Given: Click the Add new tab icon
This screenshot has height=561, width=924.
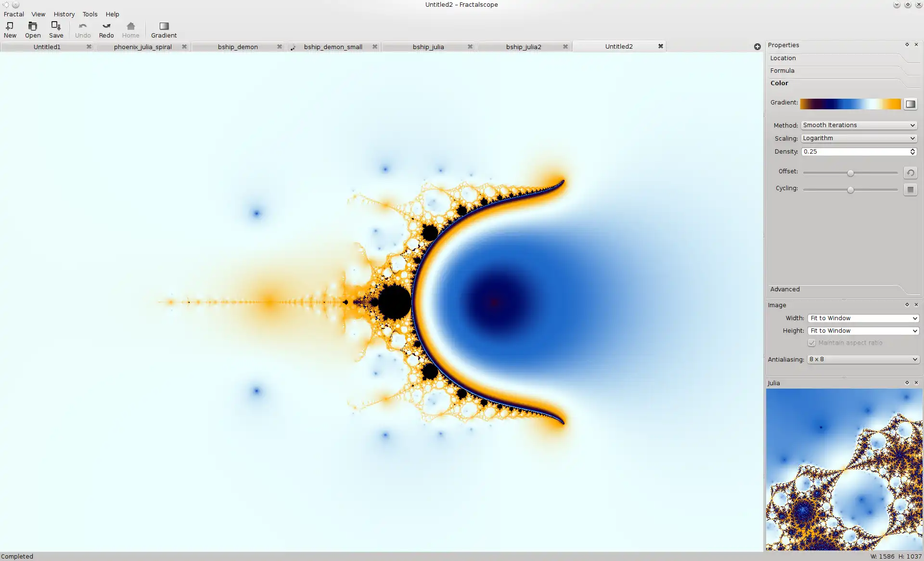Looking at the screenshot, I should pos(757,46).
